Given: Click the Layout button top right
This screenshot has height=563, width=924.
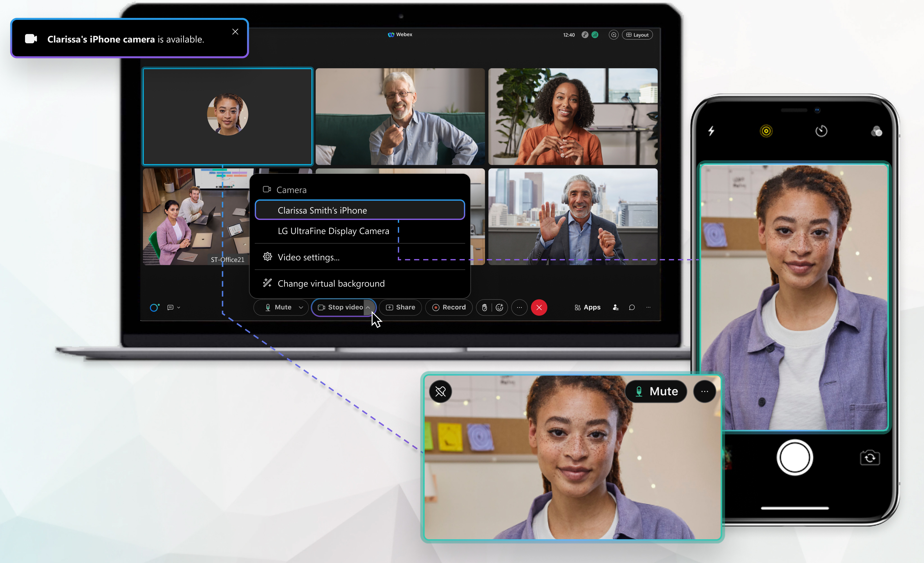Looking at the screenshot, I should (x=635, y=35).
